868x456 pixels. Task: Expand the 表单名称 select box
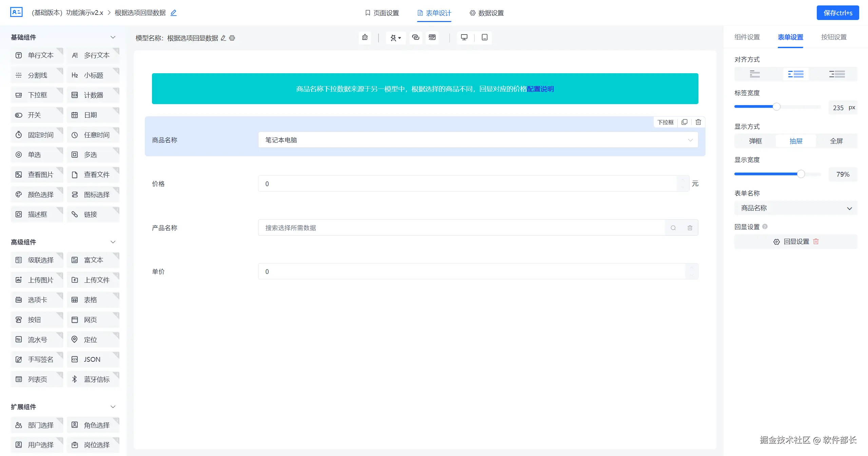click(x=795, y=208)
